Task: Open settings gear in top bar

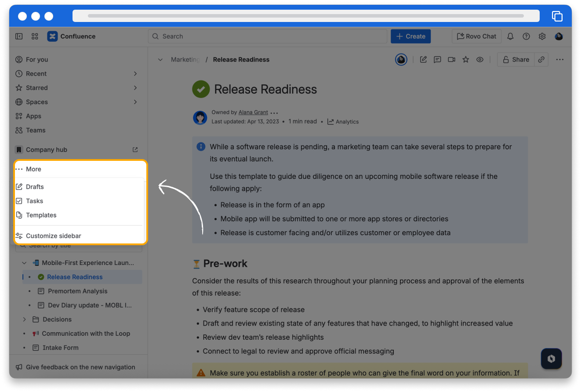Action: click(542, 36)
